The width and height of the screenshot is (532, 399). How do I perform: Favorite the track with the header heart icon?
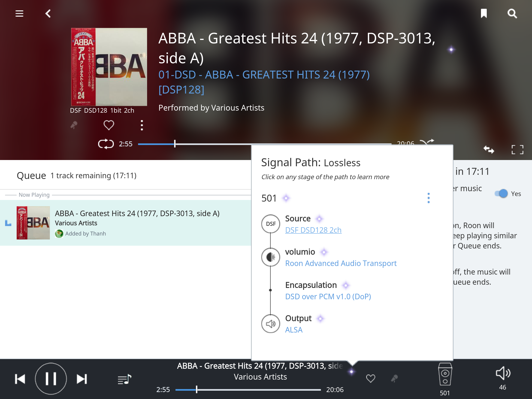(x=109, y=125)
